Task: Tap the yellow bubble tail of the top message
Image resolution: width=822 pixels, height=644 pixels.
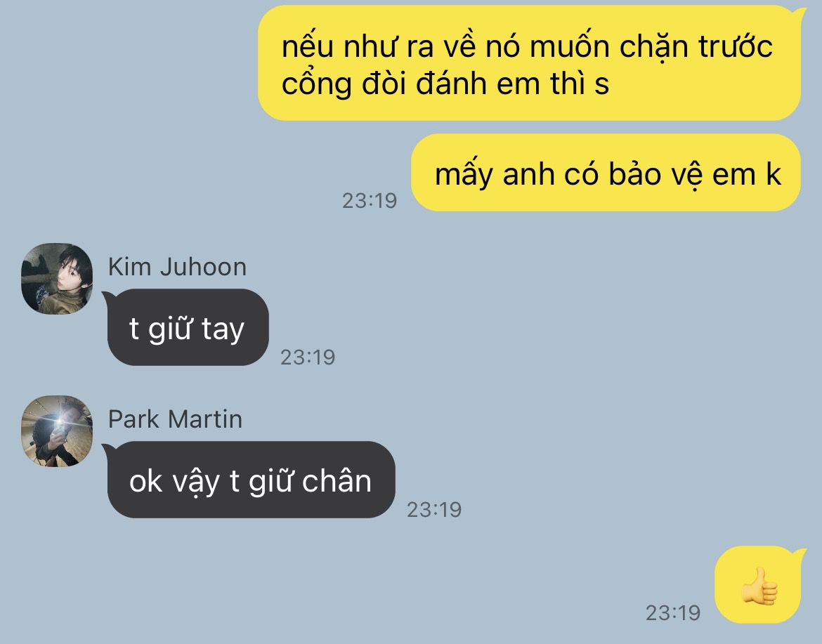Action: pyautogui.click(x=800, y=15)
